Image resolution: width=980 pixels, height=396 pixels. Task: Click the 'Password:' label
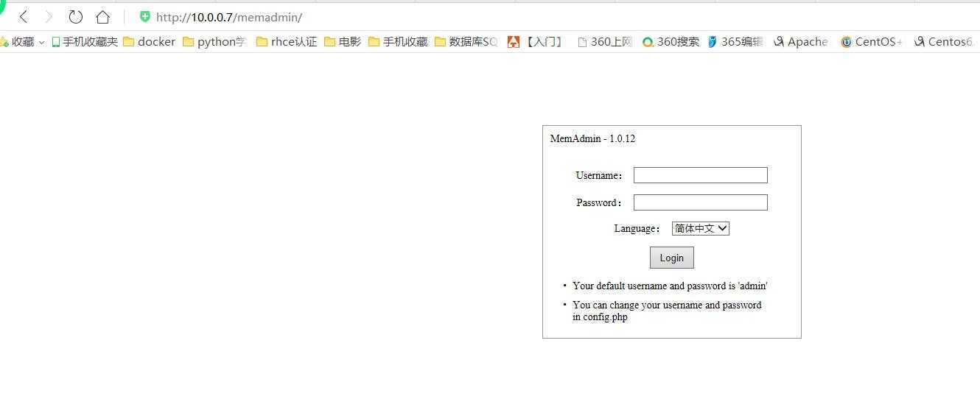599,202
